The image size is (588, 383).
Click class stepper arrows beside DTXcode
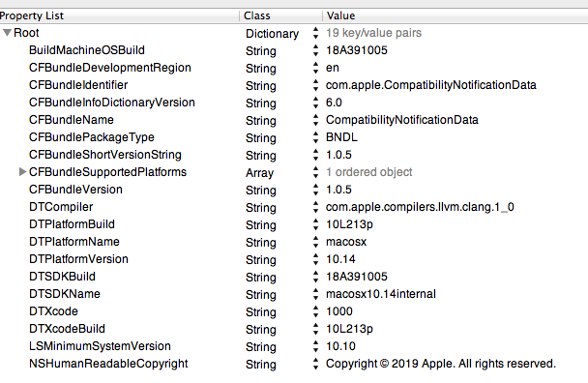coord(315,311)
